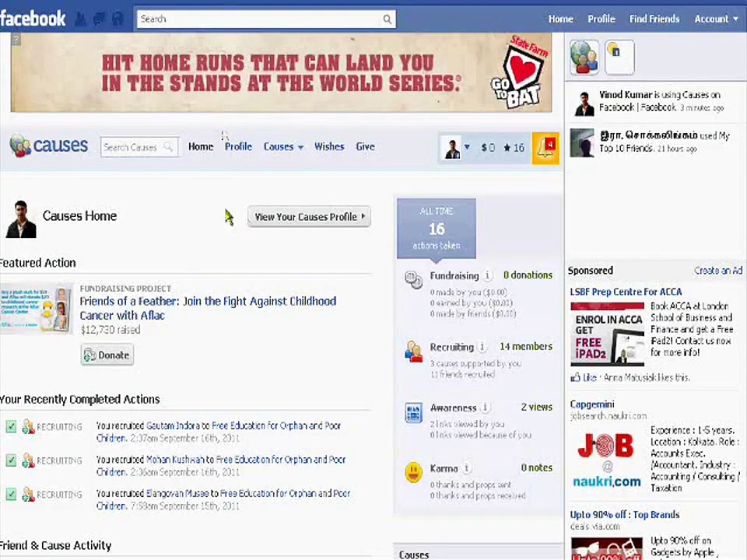Click the All Time 16 actions box

pyautogui.click(x=437, y=229)
